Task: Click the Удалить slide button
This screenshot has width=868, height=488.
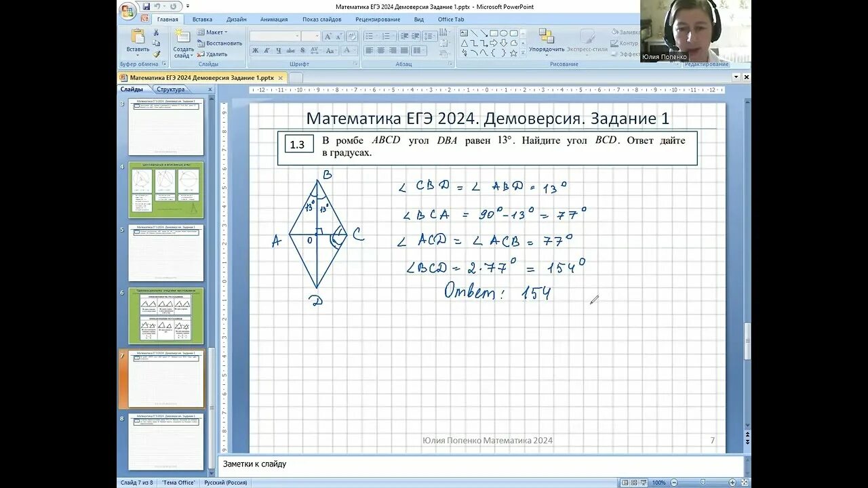Action: (x=212, y=54)
